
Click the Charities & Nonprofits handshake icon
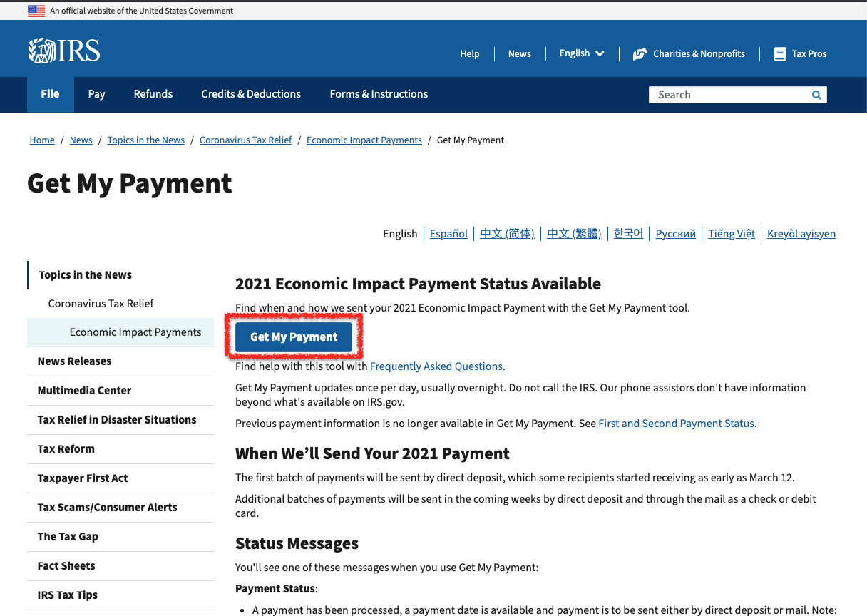640,53
